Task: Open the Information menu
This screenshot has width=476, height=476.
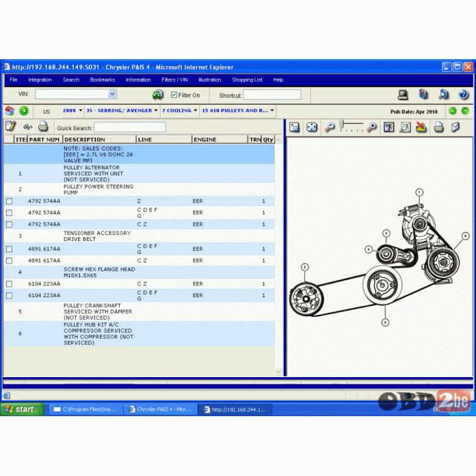Action: (x=139, y=80)
